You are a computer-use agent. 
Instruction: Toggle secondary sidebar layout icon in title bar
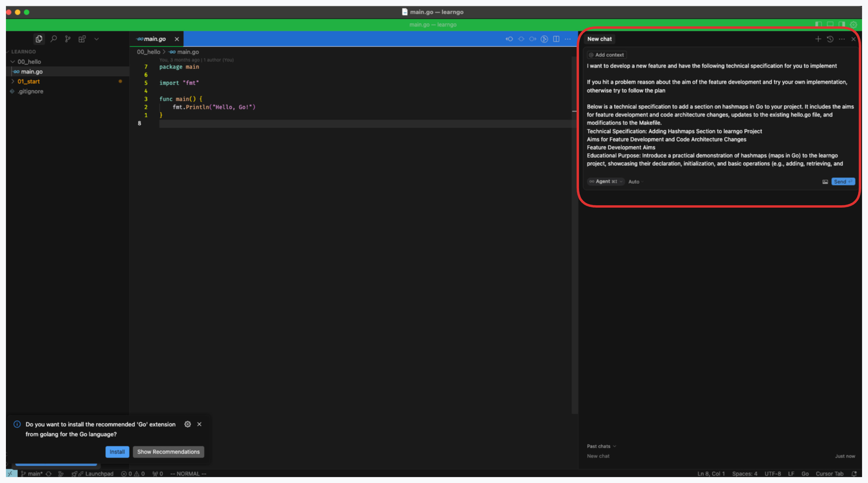(842, 24)
